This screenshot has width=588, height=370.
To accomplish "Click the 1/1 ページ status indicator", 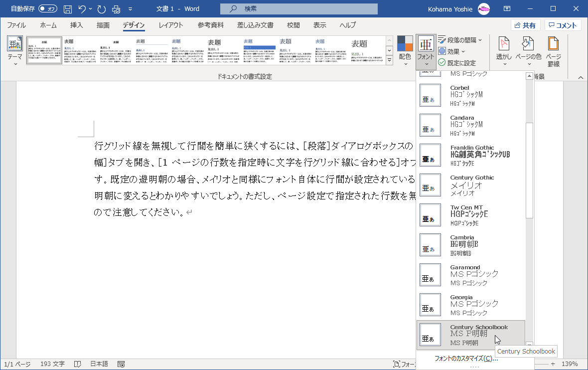I will (17, 364).
